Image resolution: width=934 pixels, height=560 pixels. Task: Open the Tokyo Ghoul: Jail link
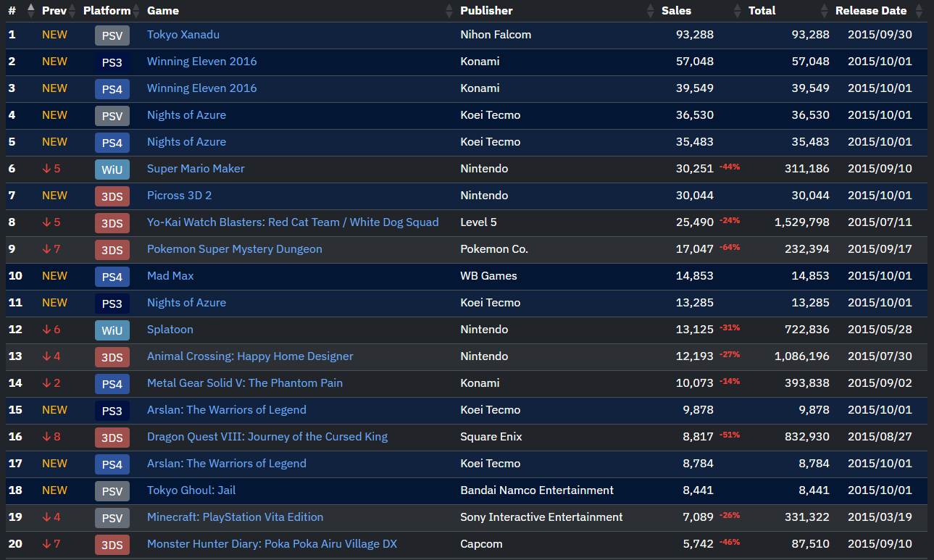191,490
